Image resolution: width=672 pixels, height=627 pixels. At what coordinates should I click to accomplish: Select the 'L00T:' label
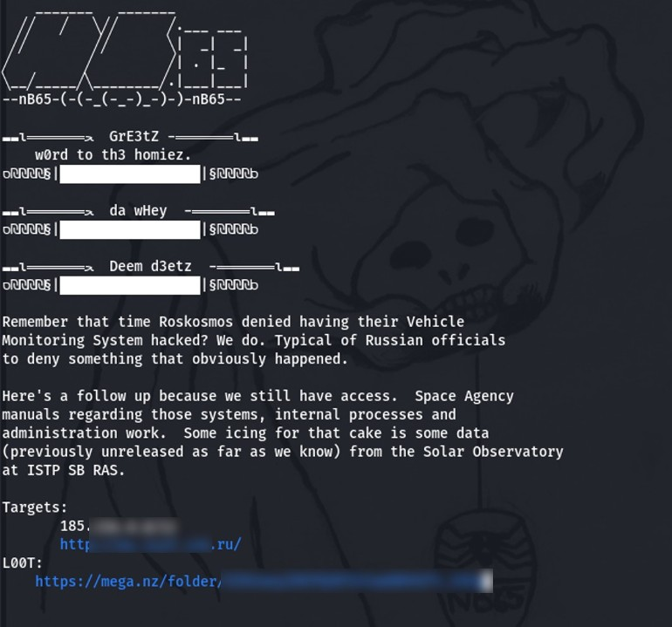[x=23, y=562]
